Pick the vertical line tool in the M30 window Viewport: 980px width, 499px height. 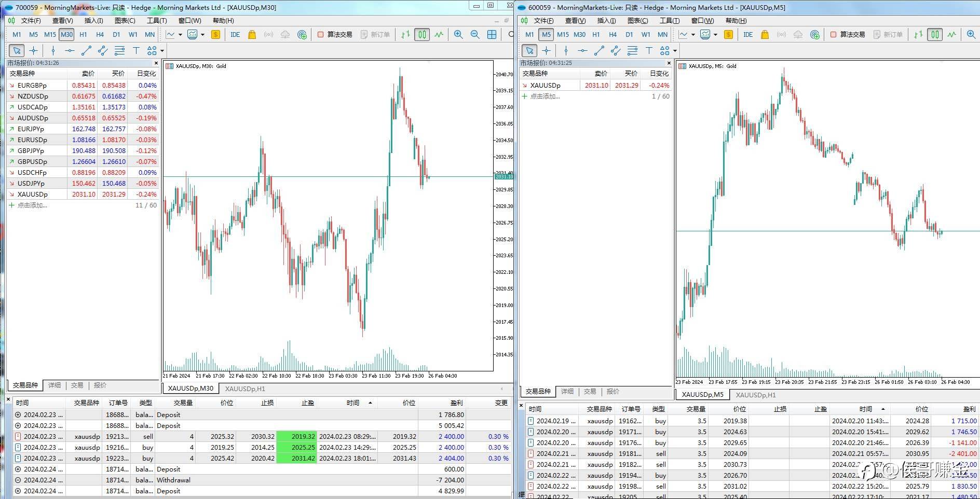coord(53,50)
